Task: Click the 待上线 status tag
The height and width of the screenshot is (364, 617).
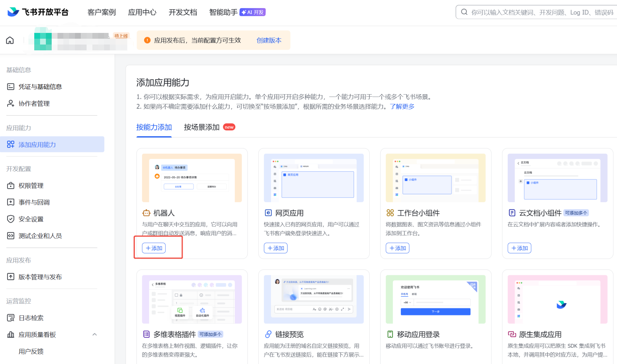Action: (x=121, y=35)
